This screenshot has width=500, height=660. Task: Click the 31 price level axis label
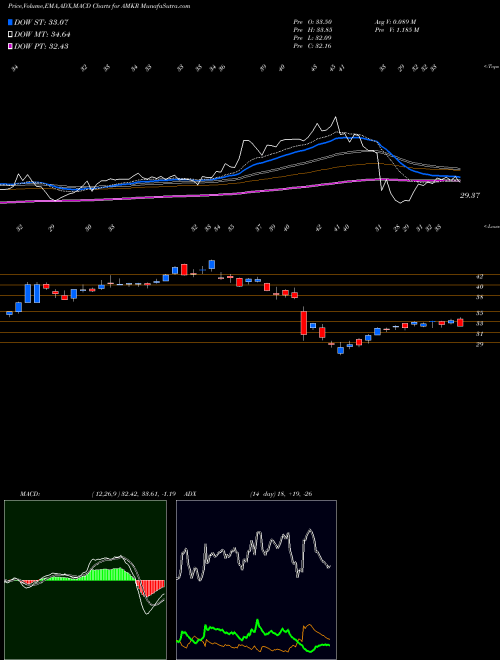coord(479,334)
